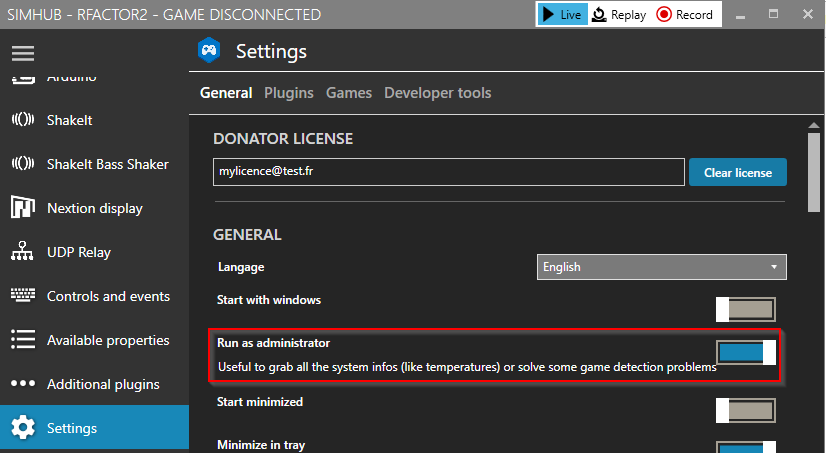Image resolution: width=826 pixels, height=453 pixels.
Task: Click the Available properties list icon
Action: pos(23,340)
